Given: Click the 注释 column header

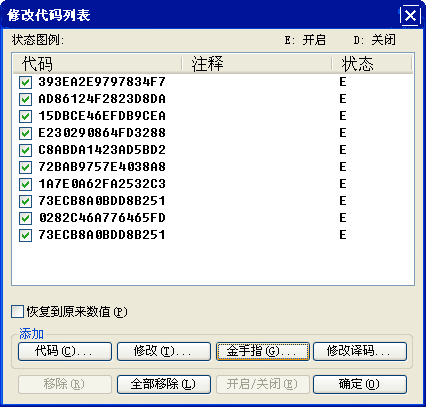Looking at the screenshot, I should pyautogui.click(x=257, y=63).
